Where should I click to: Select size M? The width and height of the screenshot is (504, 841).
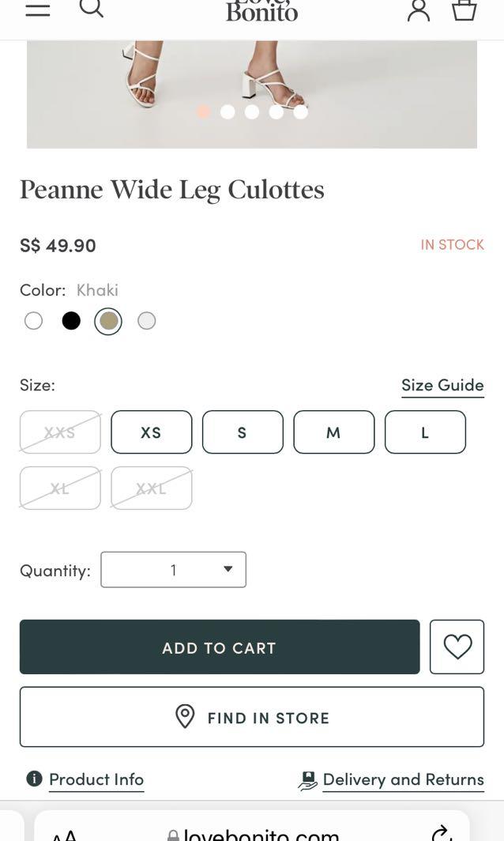click(x=333, y=432)
